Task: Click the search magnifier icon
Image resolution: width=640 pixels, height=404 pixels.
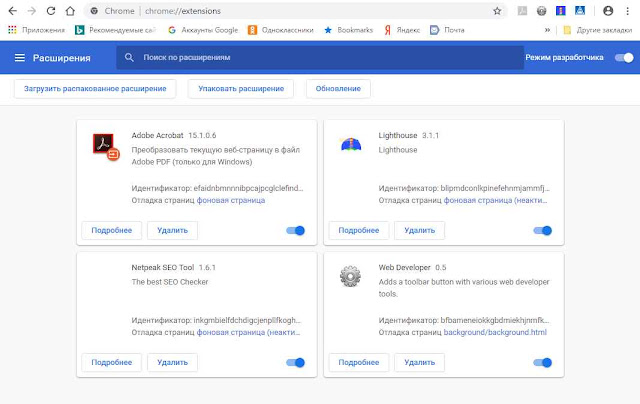Action: (129, 58)
